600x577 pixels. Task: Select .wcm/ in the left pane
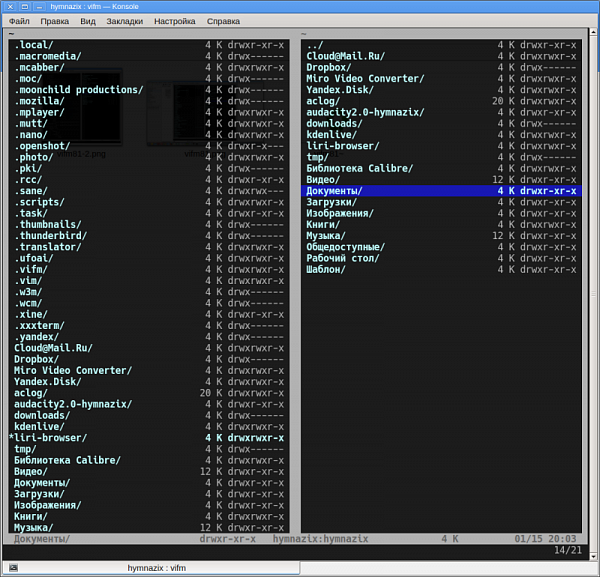(149, 303)
